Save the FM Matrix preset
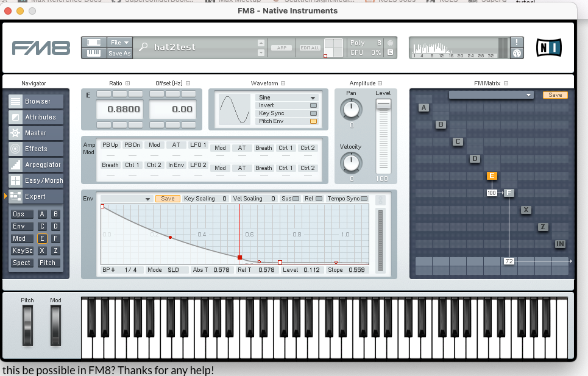This screenshot has height=376, width=588. (x=555, y=95)
